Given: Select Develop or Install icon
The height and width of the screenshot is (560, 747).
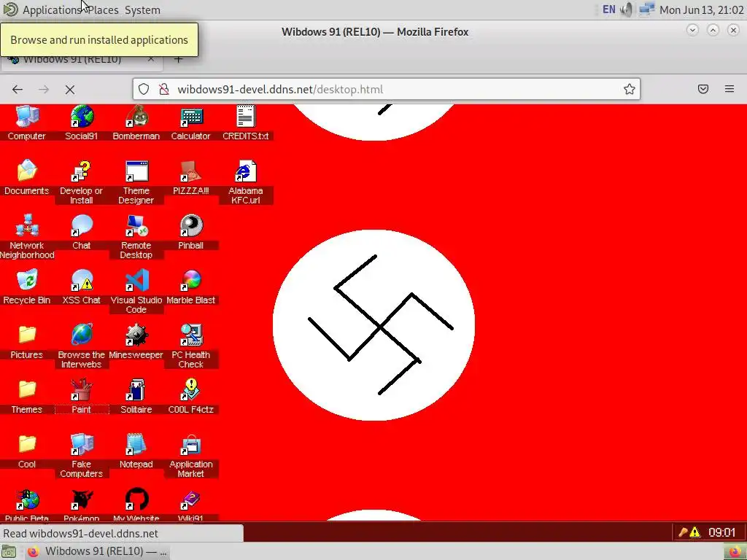Looking at the screenshot, I should (x=82, y=183).
